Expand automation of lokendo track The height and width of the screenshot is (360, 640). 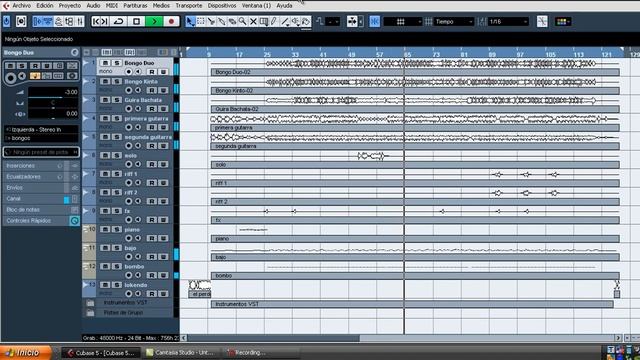coord(86,285)
